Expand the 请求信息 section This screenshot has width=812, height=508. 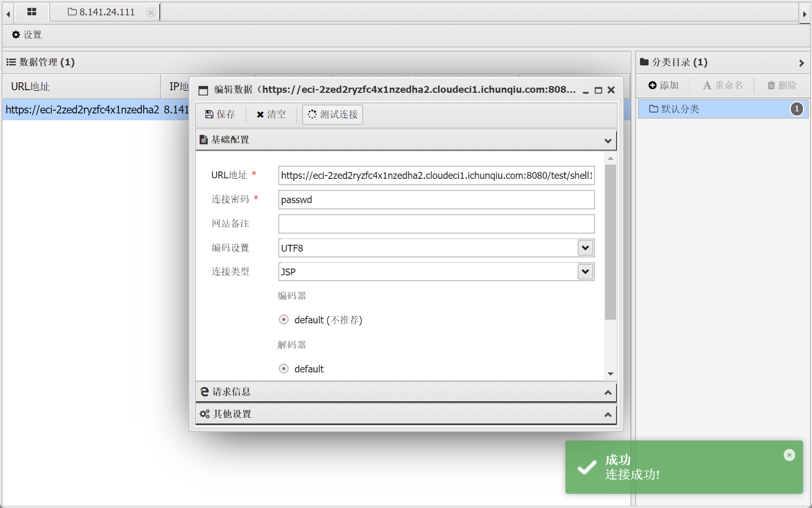608,392
